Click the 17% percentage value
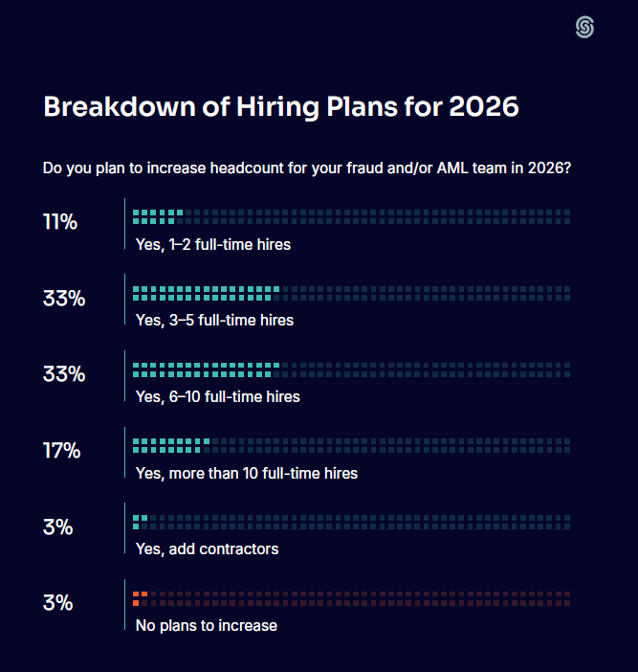638x672 pixels. tap(61, 450)
